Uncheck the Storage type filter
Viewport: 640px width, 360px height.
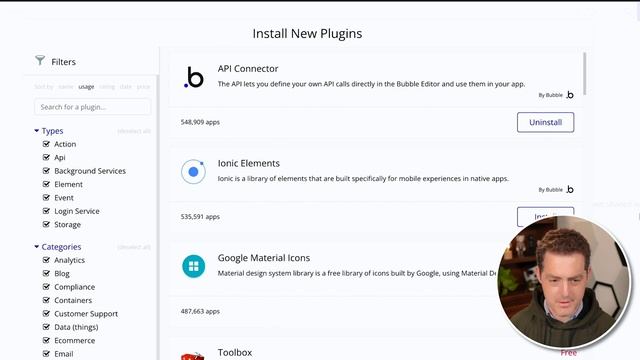click(46, 224)
